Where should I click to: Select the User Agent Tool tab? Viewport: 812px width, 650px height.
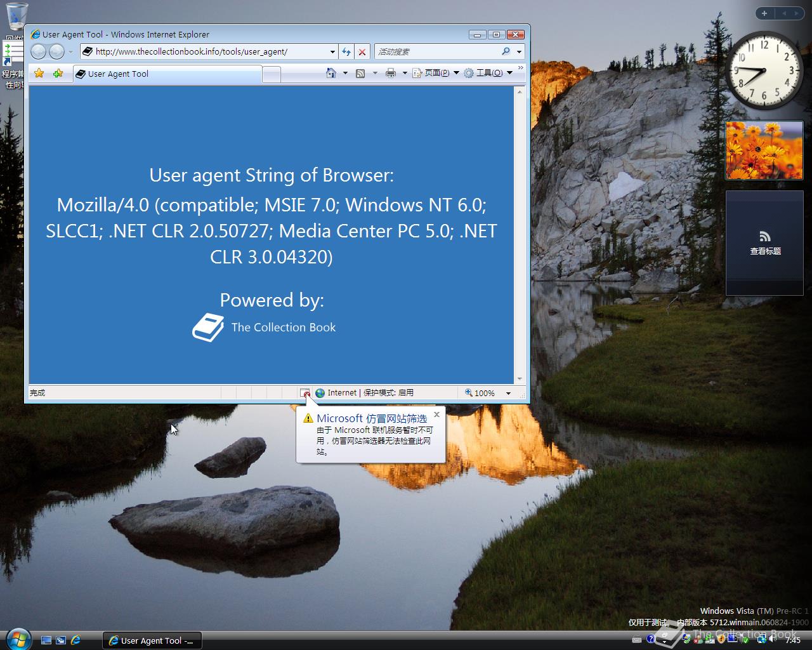click(x=167, y=74)
